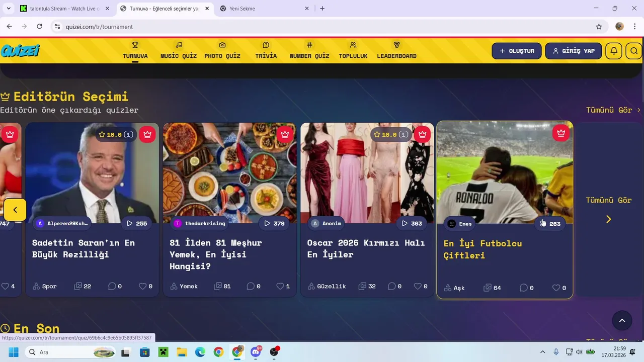The width and height of the screenshot is (644, 362).
Task: Click play count 255 on Sadettin card
Action: [137, 223]
